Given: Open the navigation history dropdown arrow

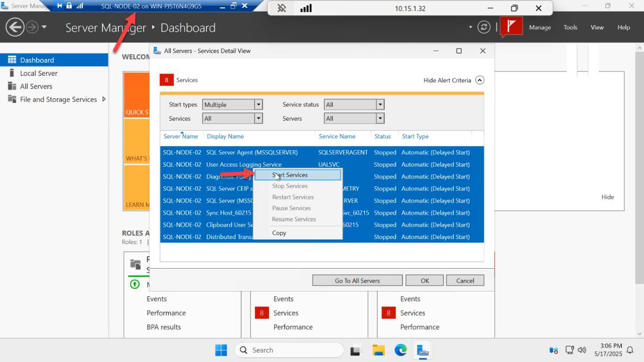Looking at the screenshot, I should click(x=44, y=27).
